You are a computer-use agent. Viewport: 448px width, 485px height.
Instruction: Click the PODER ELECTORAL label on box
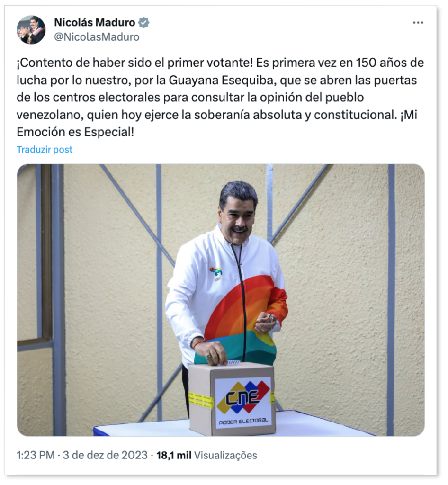[x=243, y=421]
